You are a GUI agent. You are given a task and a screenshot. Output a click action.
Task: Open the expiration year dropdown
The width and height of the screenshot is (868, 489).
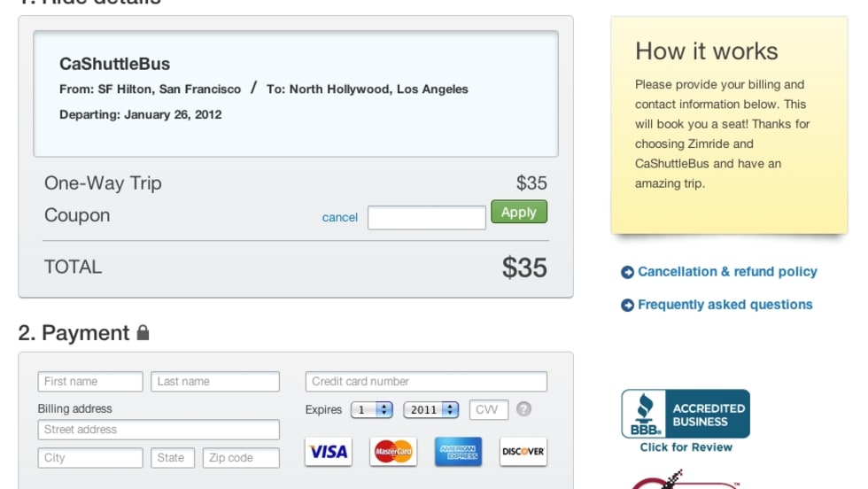coord(430,410)
